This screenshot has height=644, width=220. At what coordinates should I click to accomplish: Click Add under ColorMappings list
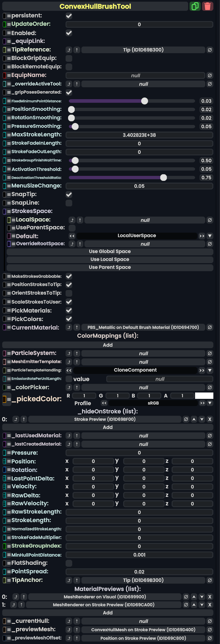tap(108, 345)
